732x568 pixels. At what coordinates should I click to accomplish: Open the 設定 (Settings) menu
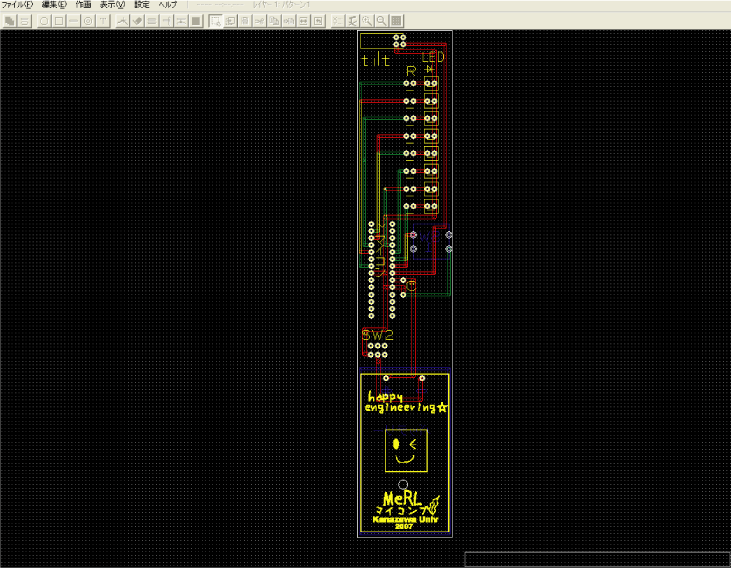point(142,5)
